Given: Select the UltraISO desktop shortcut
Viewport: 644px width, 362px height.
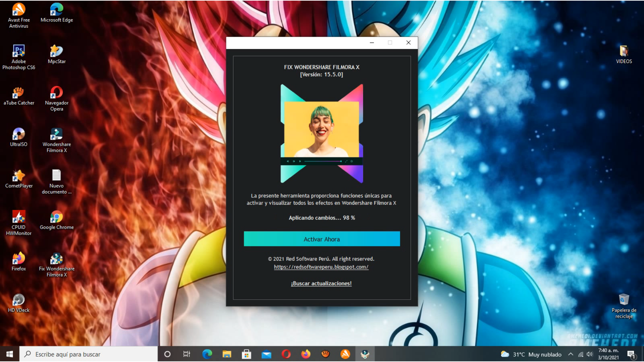Looking at the screenshot, I should (19, 134).
